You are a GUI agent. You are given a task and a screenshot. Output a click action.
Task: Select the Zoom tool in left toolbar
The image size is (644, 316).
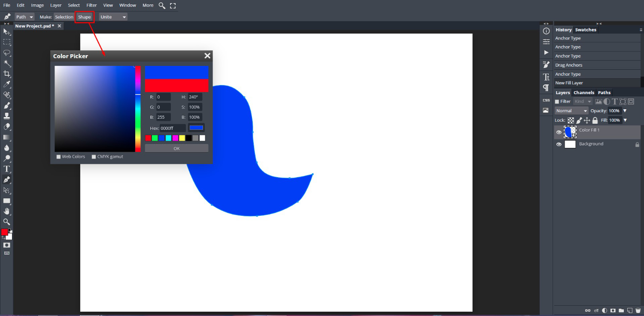pos(7,222)
